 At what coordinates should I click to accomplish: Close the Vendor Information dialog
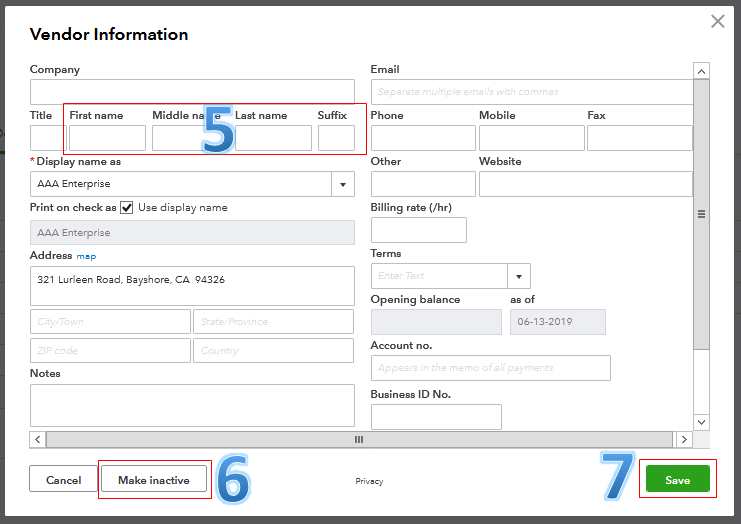click(x=717, y=21)
